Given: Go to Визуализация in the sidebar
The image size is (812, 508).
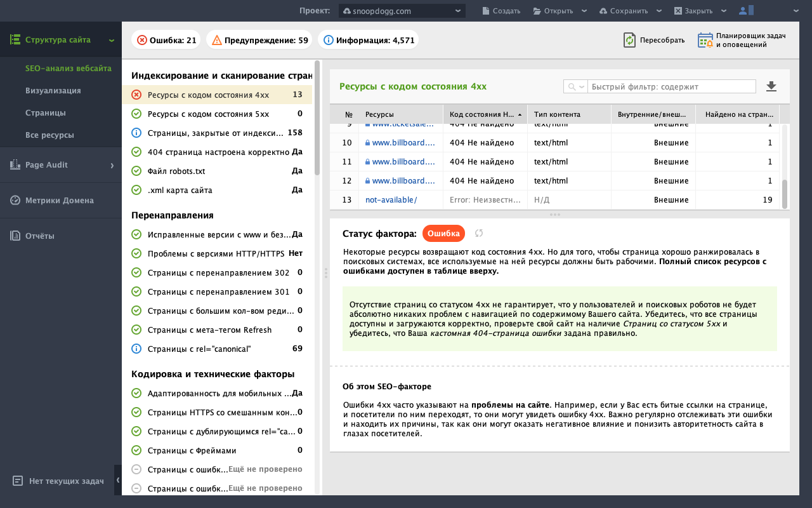Looking at the screenshot, I should pyautogui.click(x=53, y=90).
